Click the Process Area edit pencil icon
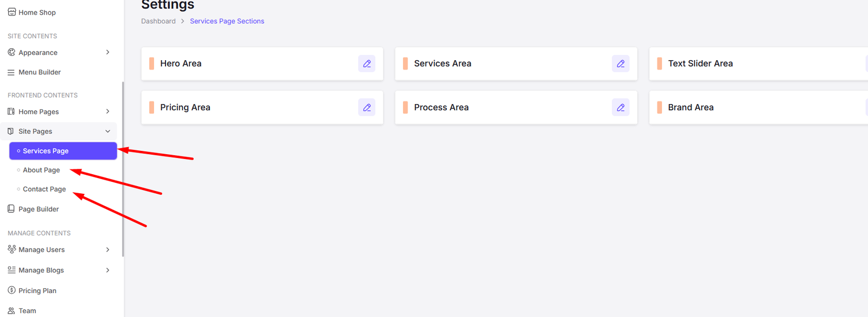Viewport: 868px width, 317px height. pos(621,107)
